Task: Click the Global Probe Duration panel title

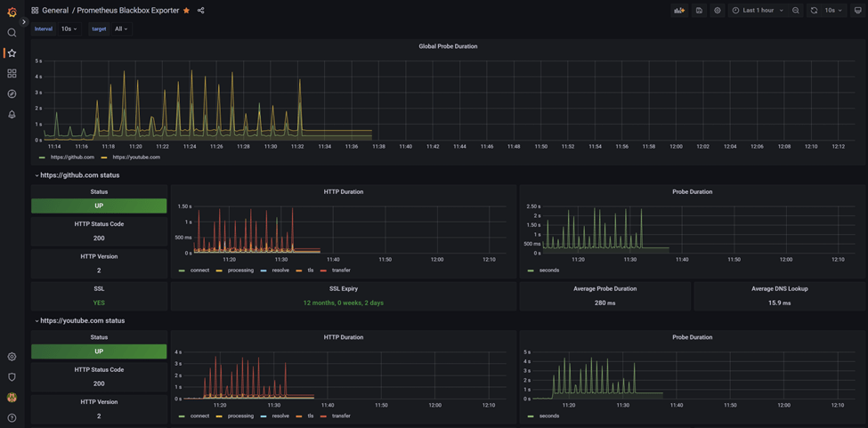Action: point(446,46)
